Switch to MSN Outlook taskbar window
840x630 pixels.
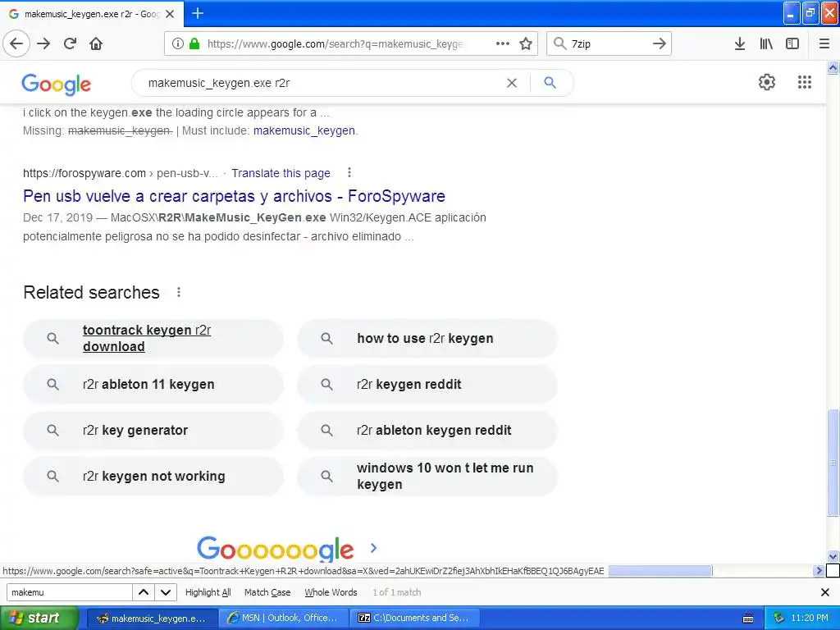pos(284,618)
